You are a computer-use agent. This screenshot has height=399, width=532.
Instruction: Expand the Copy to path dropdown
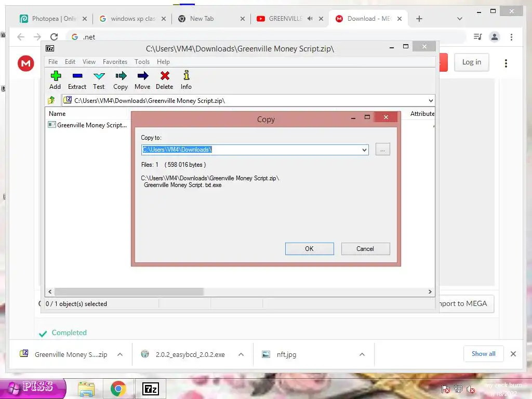point(364,150)
